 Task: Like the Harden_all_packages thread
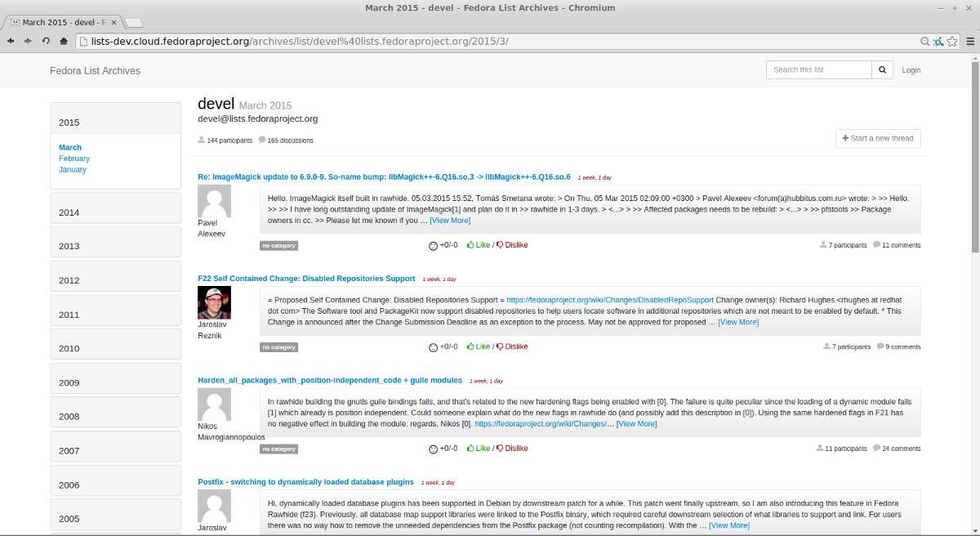[479, 449]
